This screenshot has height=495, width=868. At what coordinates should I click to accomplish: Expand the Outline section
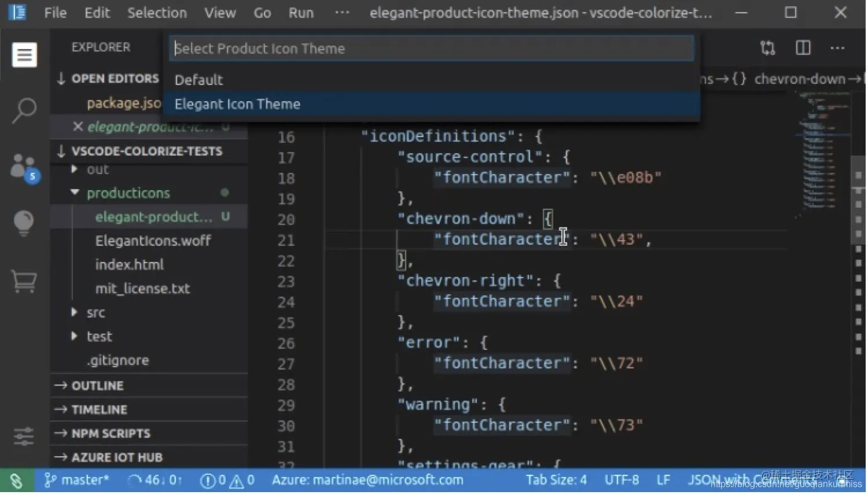[x=149, y=386]
